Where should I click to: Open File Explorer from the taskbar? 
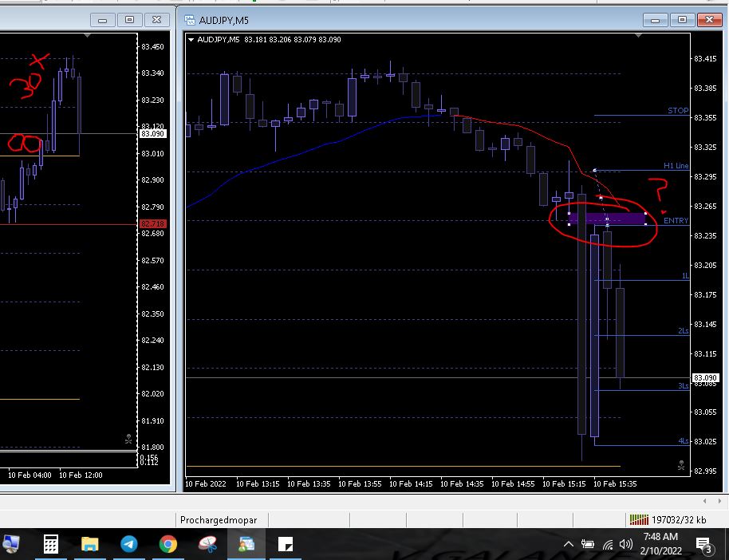[90, 544]
